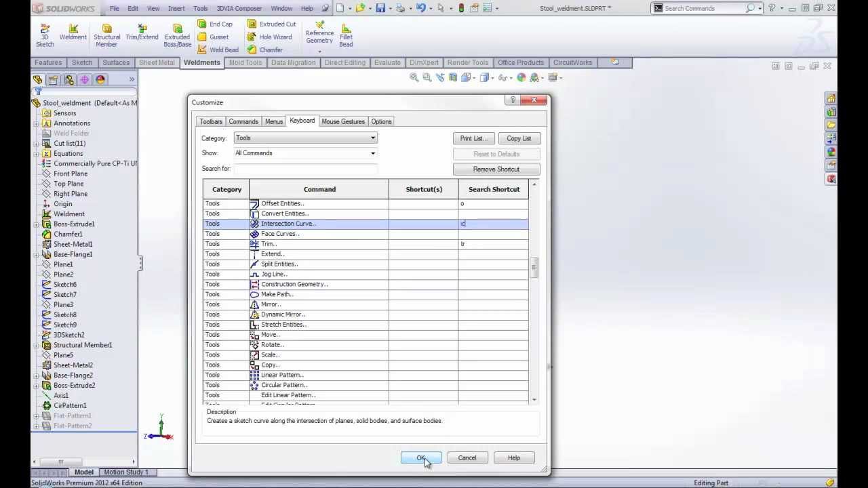
Task: Select the Front Plane tree item
Action: point(71,174)
